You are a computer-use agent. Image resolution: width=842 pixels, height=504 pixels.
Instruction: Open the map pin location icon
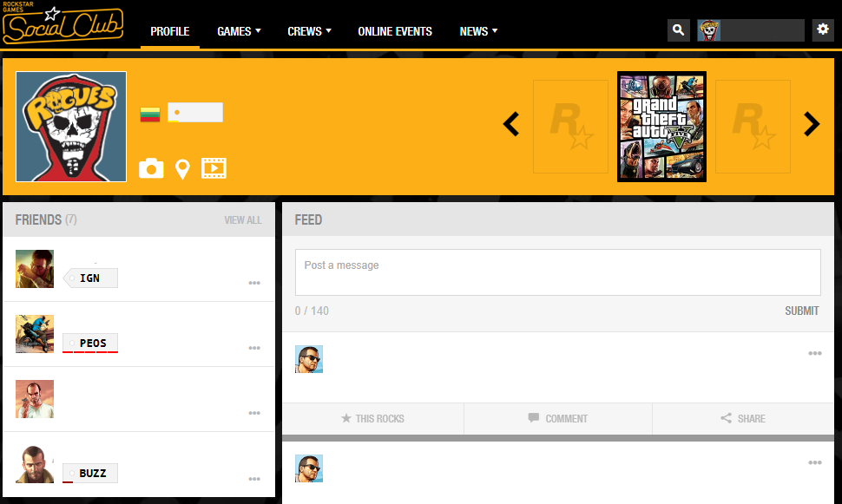coord(182,169)
